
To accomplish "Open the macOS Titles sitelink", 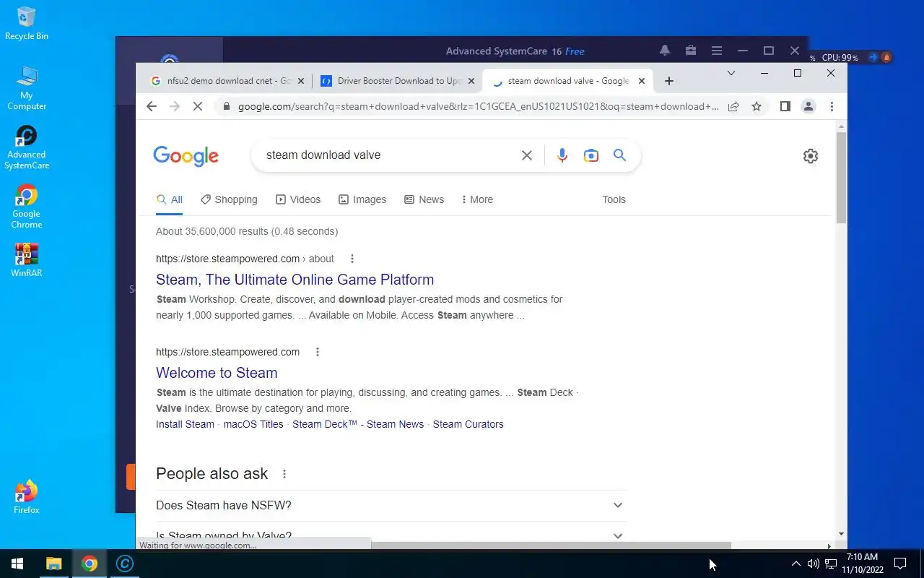I will click(x=253, y=424).
